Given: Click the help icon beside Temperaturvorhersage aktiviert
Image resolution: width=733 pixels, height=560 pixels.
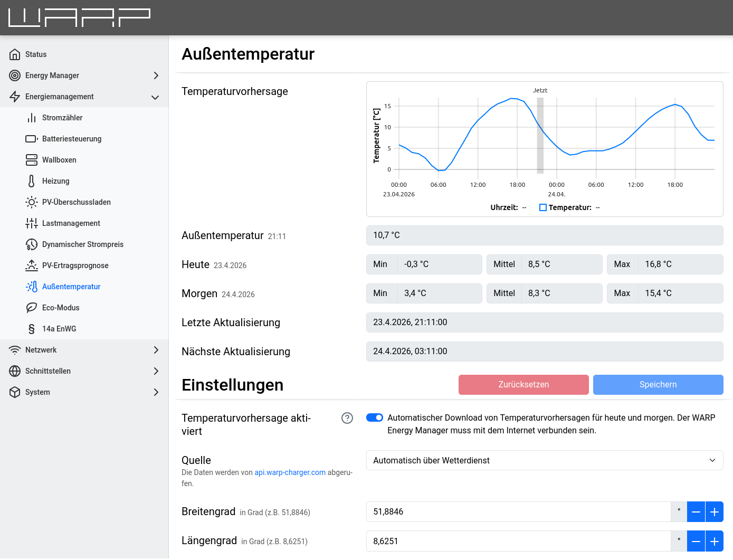Looking at the screenshot, I should click(347, 418).
